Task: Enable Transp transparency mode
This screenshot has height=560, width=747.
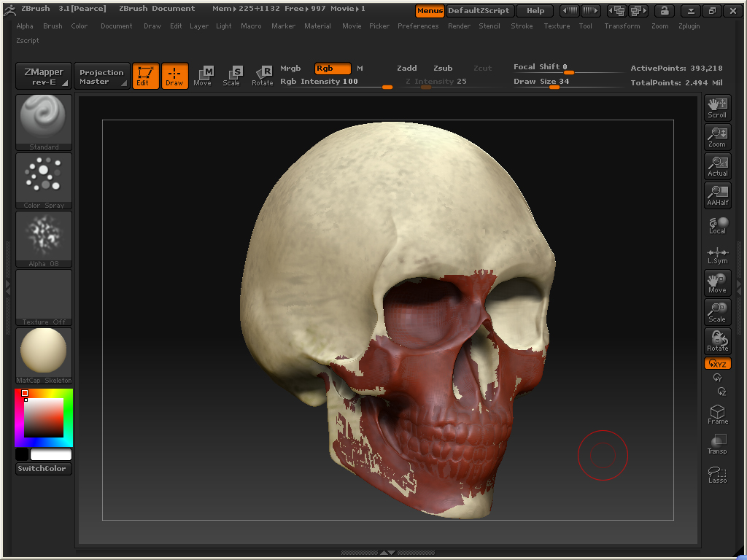Action: pyautogui.click(x=717, y=444)
